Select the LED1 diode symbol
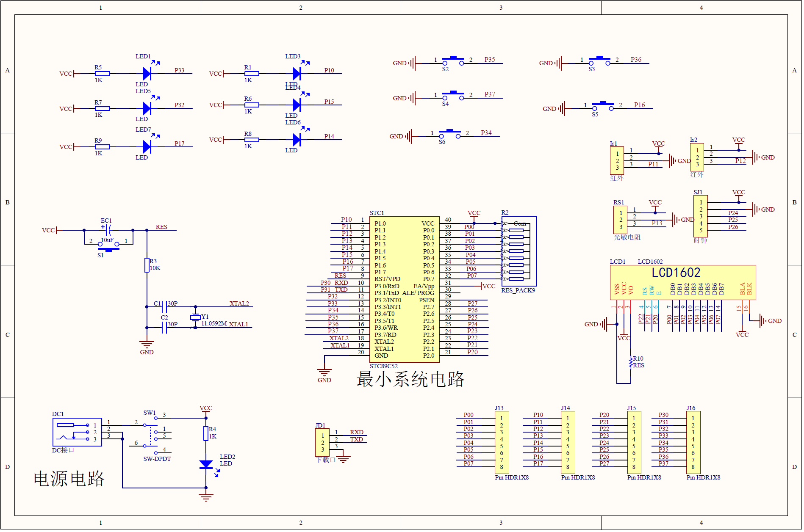The width and height of the screenshot is (804, 532). click(x=147, y=73)
